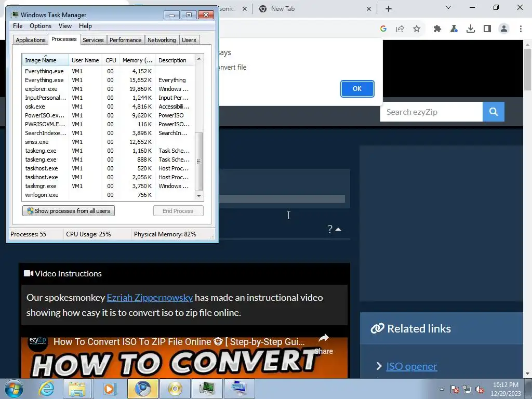This screenshot has height=399, width=532.
Task: Open the ezyZip channel logo on video
Action: point(37,341)
